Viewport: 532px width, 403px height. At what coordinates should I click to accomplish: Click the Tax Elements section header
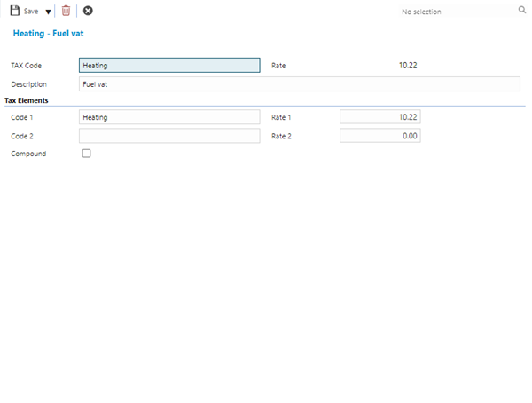(x=27, y=100)
